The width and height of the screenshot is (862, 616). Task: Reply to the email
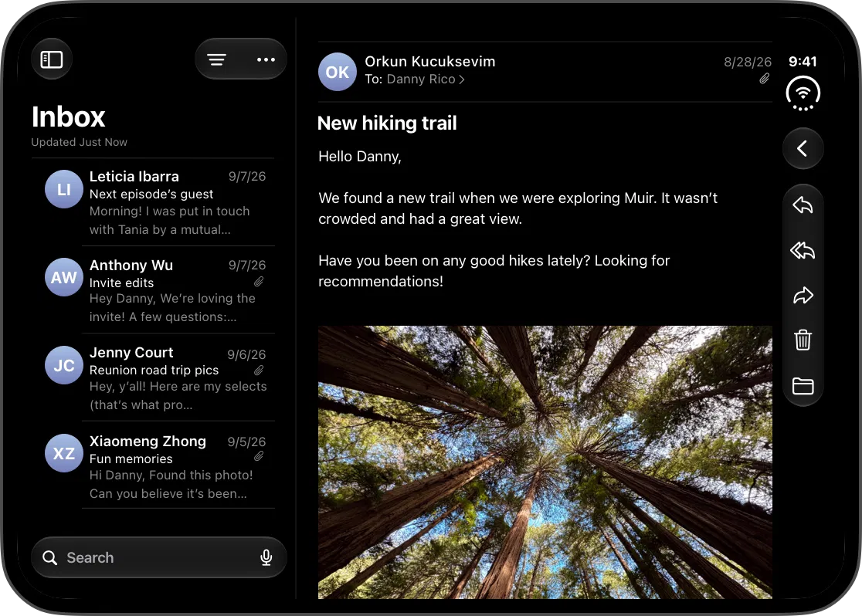click(x=803, y=205)
